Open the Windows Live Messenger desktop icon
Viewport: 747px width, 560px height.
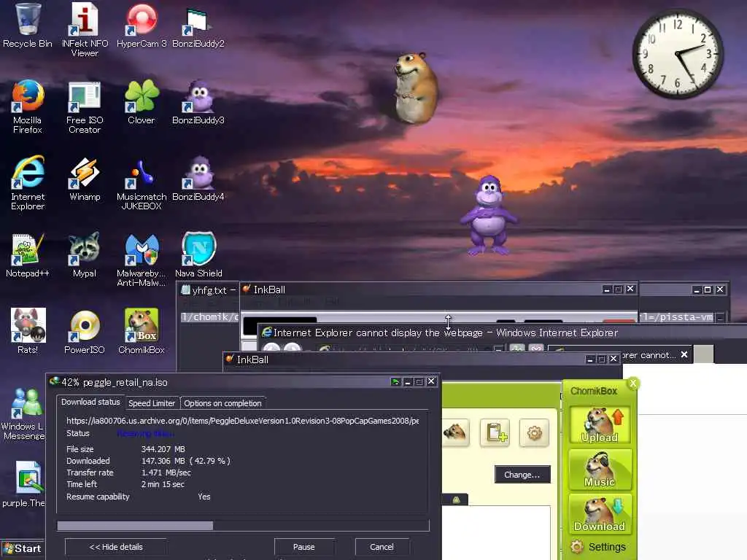(23, 413)
